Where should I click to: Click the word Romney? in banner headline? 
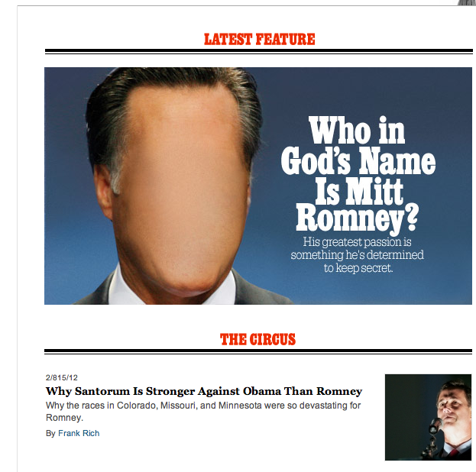point(358,218)
